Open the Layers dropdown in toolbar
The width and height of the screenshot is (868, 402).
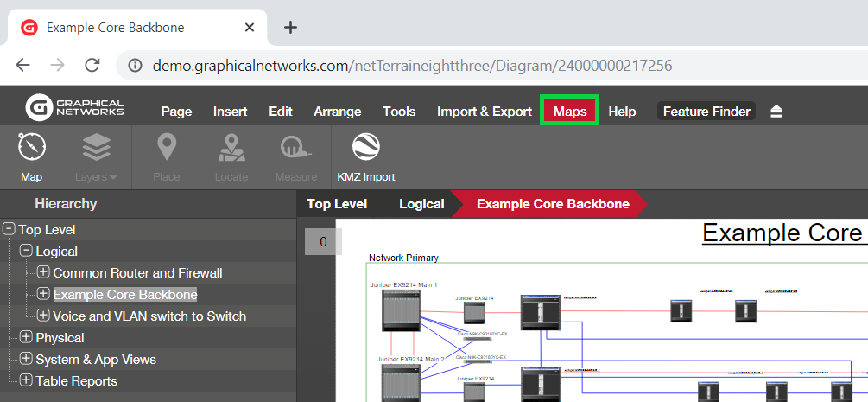point(96,148)
